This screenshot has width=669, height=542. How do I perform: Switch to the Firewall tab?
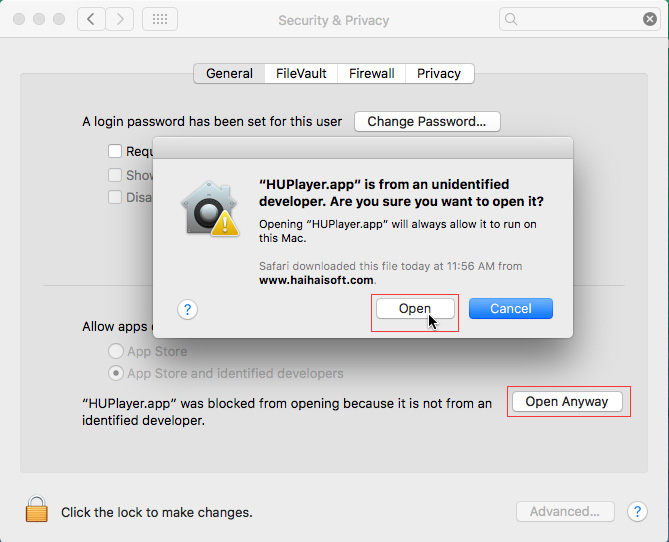click(372, 73)
